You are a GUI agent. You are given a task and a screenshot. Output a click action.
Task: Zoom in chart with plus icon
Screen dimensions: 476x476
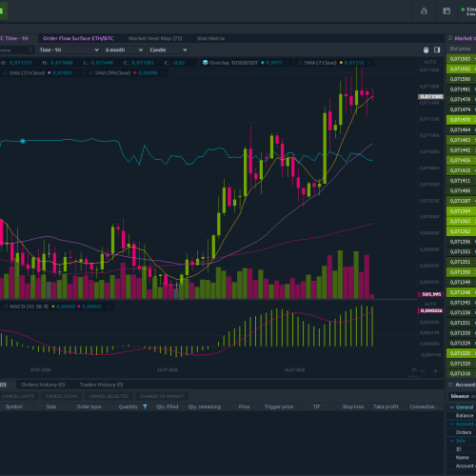point(435,370)
